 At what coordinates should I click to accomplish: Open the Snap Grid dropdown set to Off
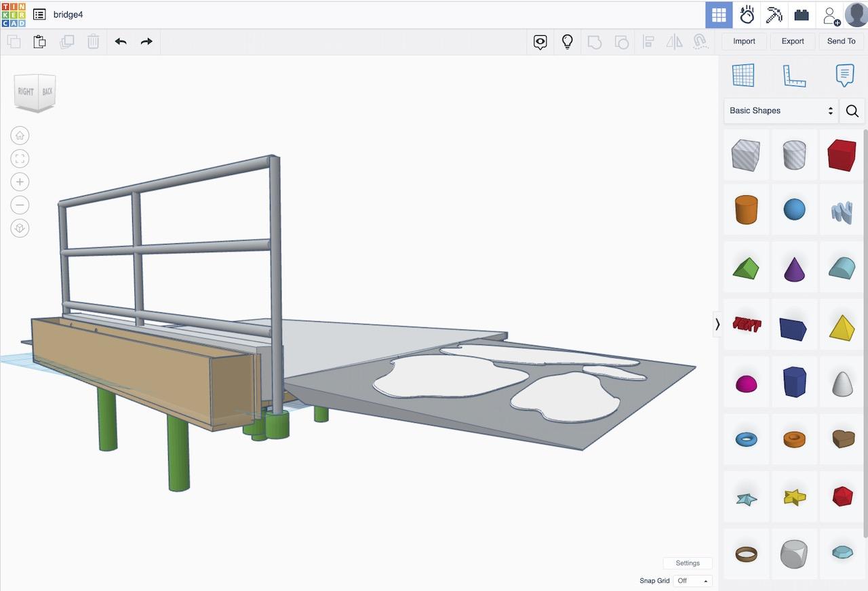point(692,581)
